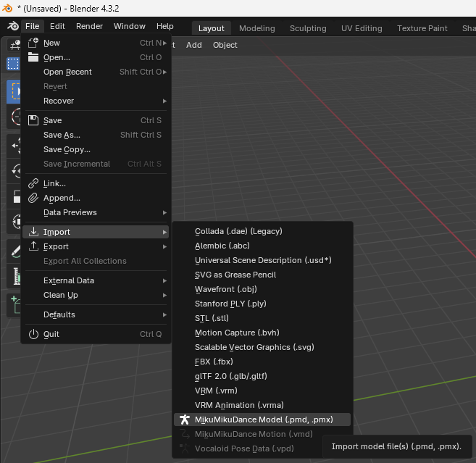
Task: Click the MikuMikuDance Model figure icon
Action: (x=185, y=420)
